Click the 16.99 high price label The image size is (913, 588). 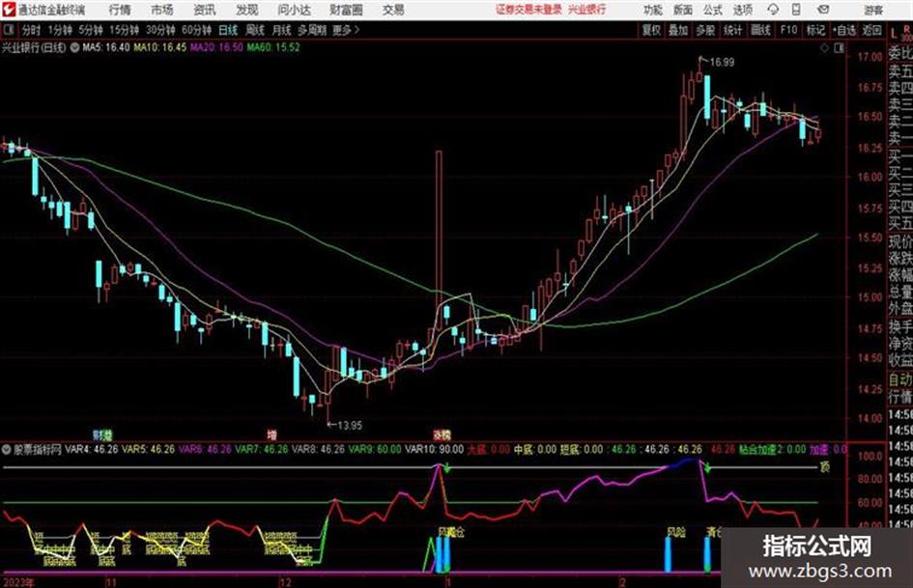(722, 62)
